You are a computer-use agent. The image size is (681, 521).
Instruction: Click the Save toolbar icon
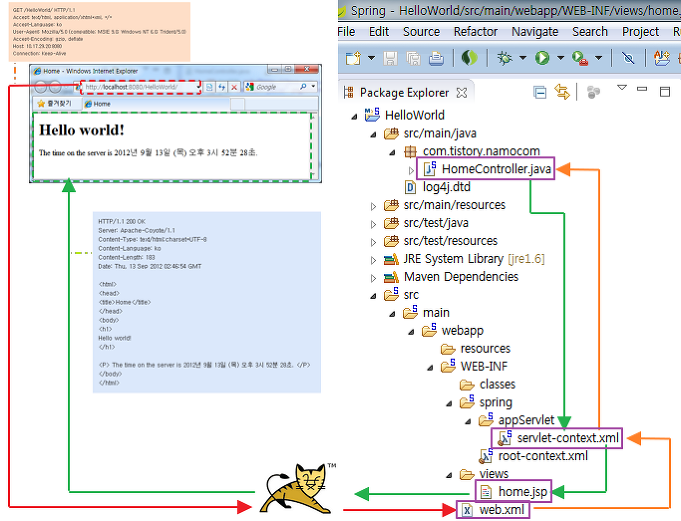click(390, 58)
